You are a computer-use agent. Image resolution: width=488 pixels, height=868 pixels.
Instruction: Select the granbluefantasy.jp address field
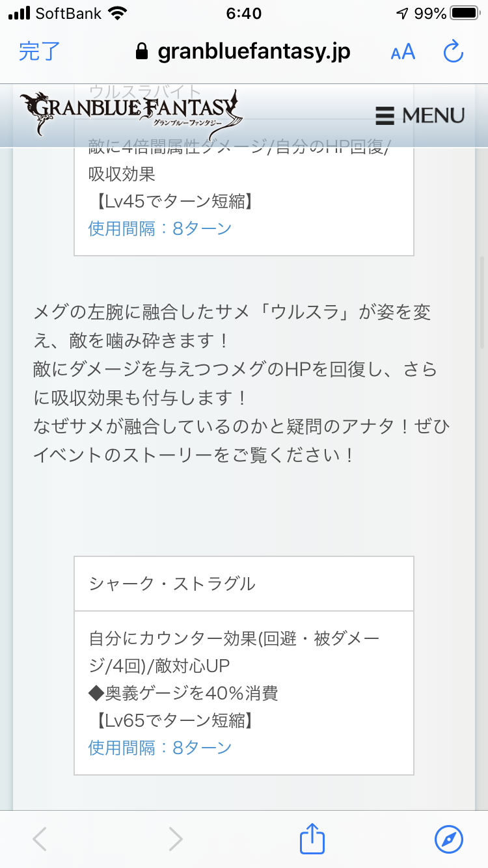(x=254, y=51)
